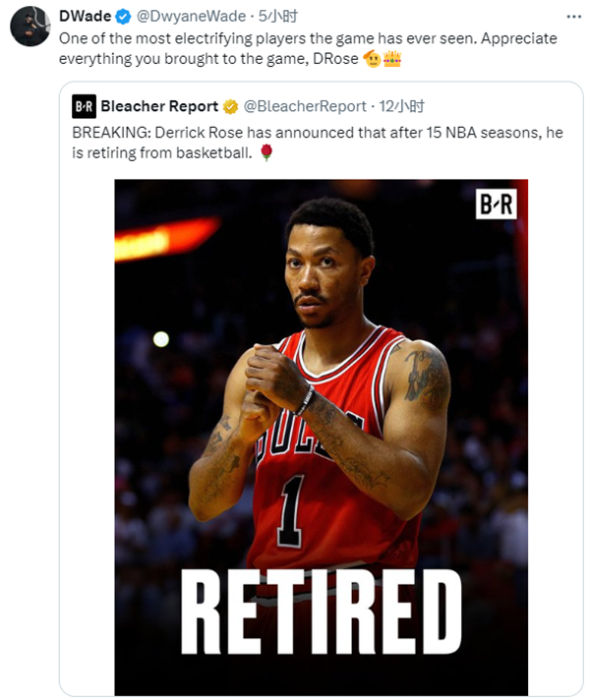Click the rose emoji in quoted tweet
This screenshot has height=700, width=590.
point(266,152)
